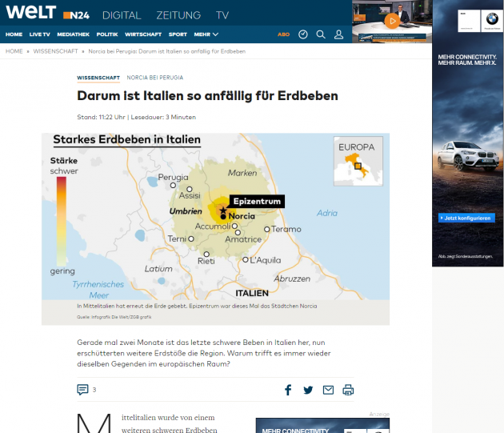Share article on Facebook
This screenshot has width=504, height=433.
click(x=288, y=390)
